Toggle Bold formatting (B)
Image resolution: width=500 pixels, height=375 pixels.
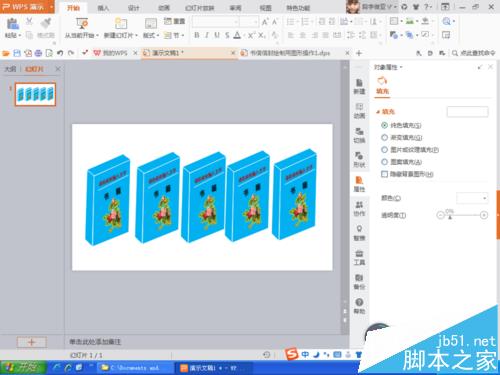click(197, 35)
